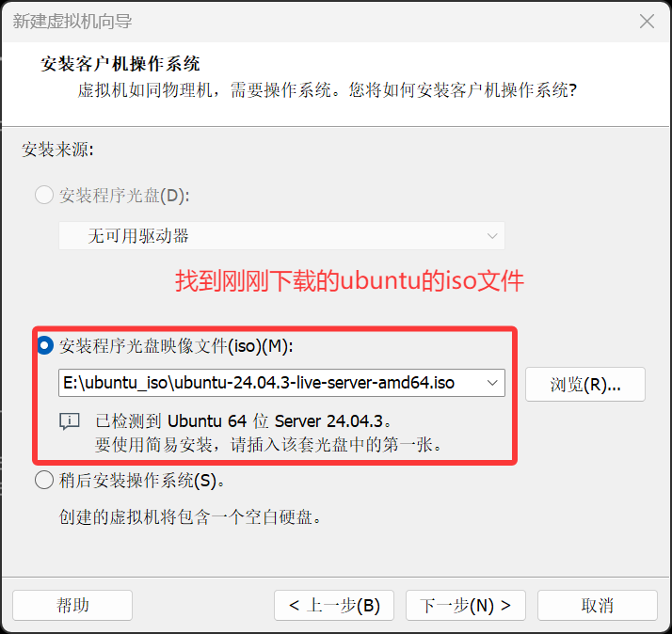Click the chevron on the drive combo box
Viewport: 672px width, 634px height.
tap(492, 235)
